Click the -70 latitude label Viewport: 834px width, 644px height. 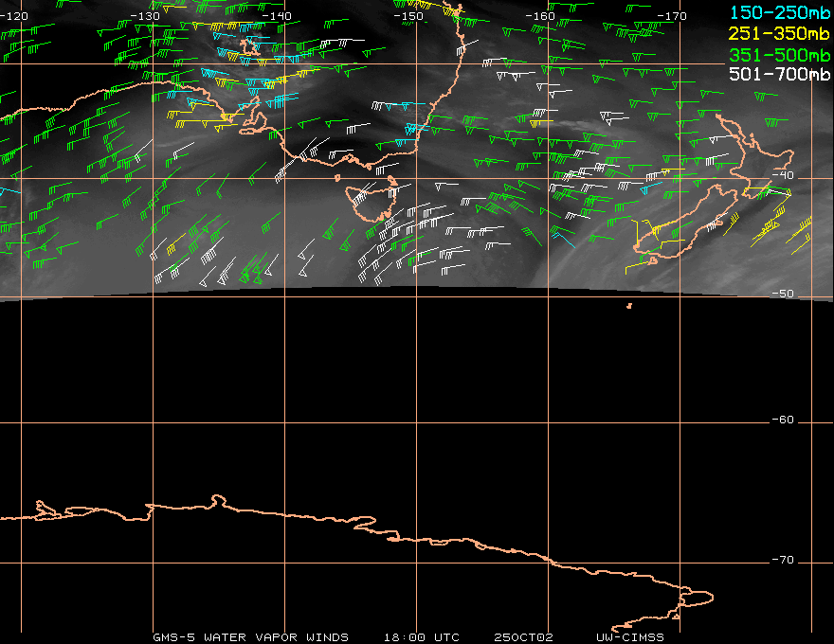(783, 560)
